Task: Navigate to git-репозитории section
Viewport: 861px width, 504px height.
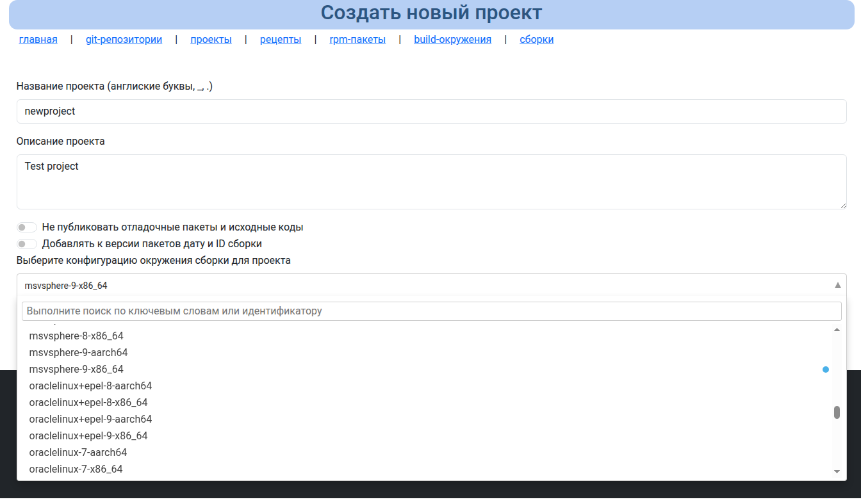Action: click(x=123, y=39)
